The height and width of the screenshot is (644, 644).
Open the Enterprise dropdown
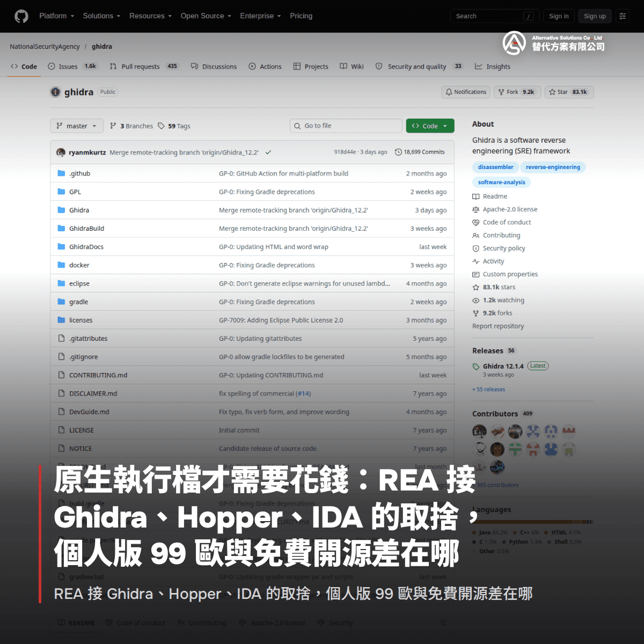pos(260,16)
